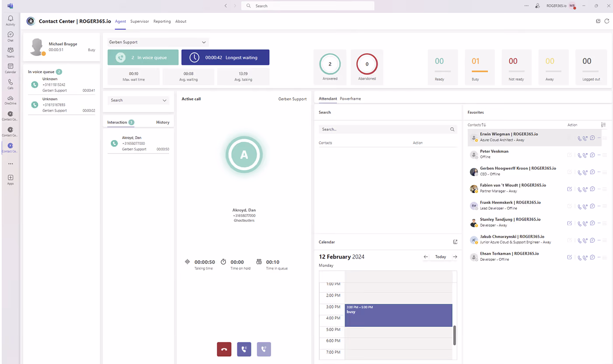Open calendar in a new window
The height and width of the screenshot is (364, 613).
(455, 242)
